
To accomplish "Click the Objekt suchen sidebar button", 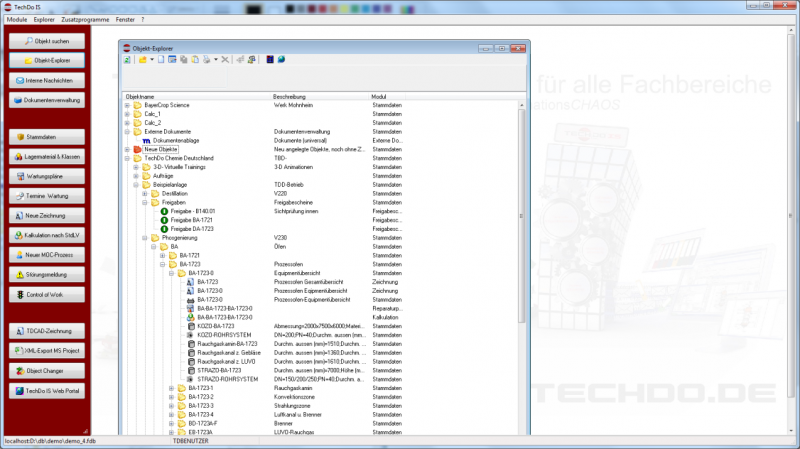I will [x=48, y=40].
